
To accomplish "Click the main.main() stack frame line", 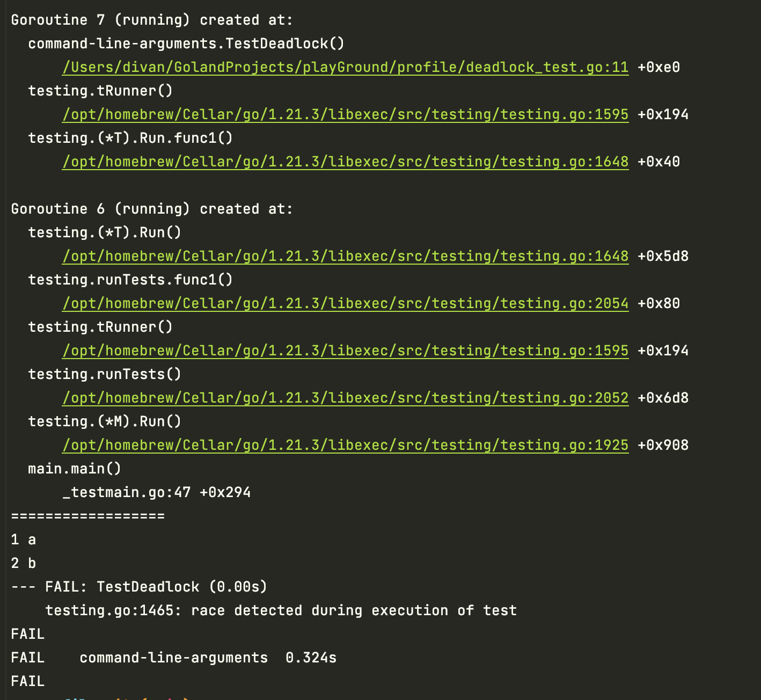I will [75, 469].
